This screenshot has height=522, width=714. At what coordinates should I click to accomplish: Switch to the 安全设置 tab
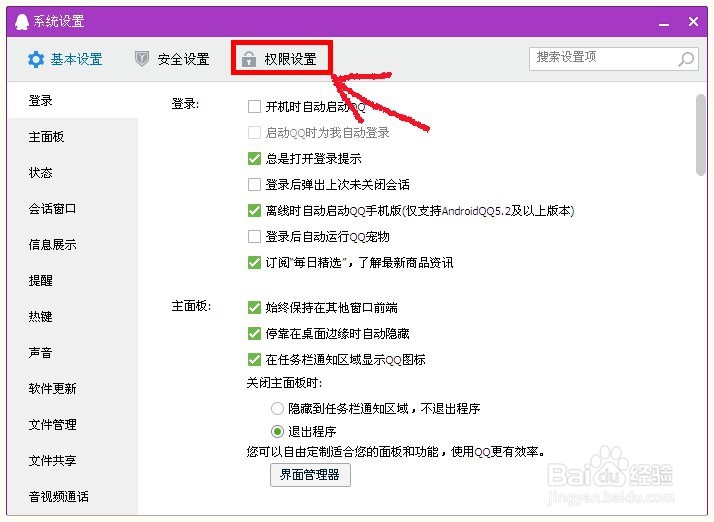click(172, 59)
